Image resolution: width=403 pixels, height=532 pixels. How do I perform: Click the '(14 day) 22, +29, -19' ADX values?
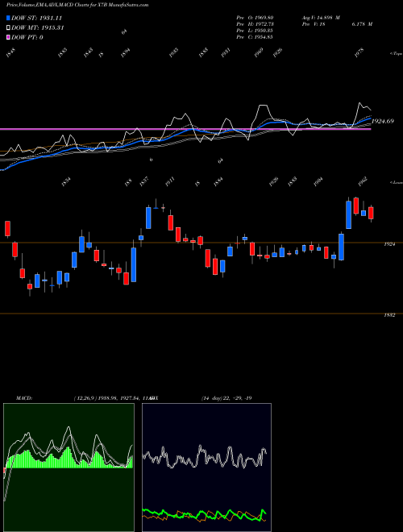[x=226, y=398]
